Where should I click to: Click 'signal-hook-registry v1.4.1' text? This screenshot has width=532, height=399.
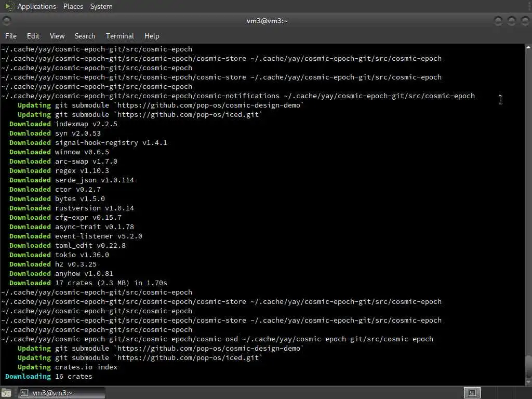click(111, 142)
